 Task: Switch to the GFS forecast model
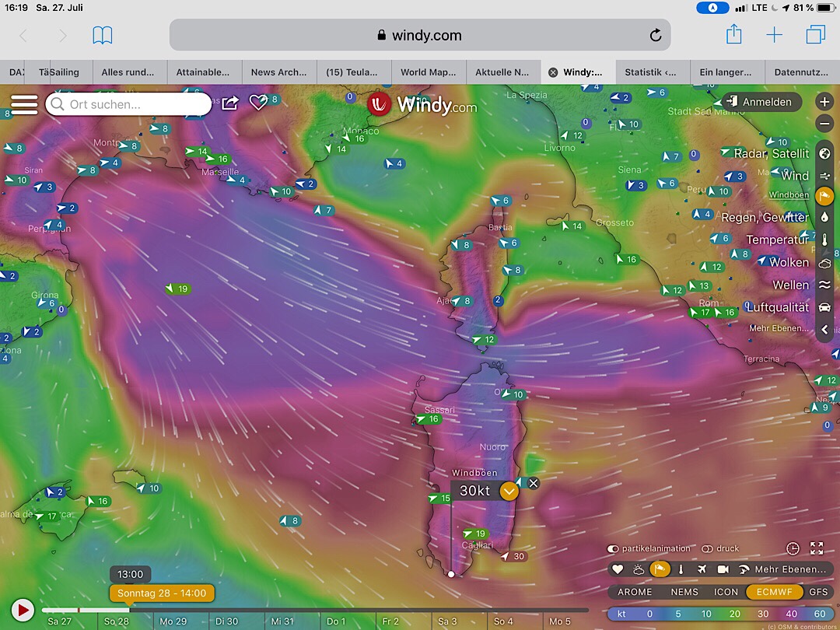[x=818, y=592]
